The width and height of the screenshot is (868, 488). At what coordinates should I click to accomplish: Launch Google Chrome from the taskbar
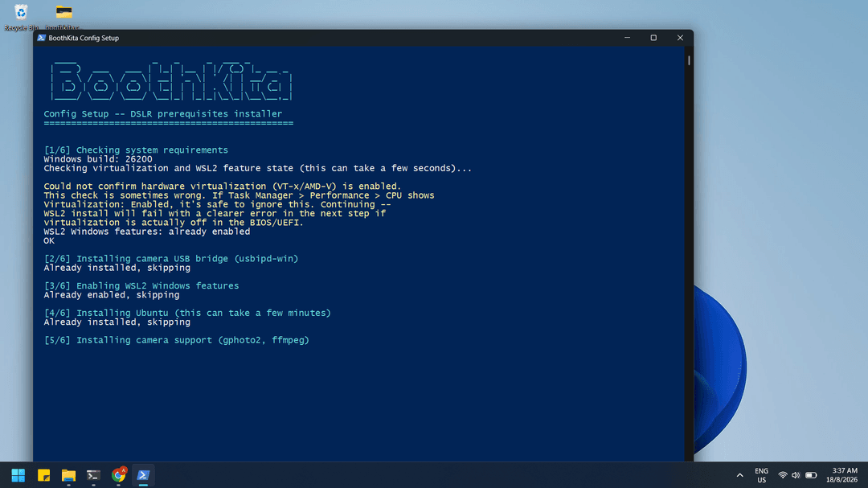[x=118, y=474]
